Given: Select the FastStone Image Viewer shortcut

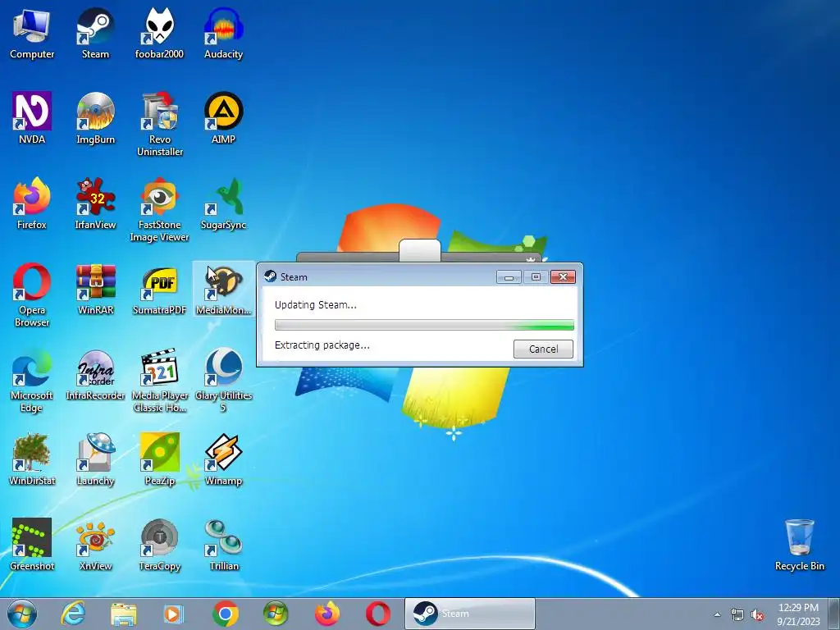Looking at the screenshot, I should pos(160,209).
